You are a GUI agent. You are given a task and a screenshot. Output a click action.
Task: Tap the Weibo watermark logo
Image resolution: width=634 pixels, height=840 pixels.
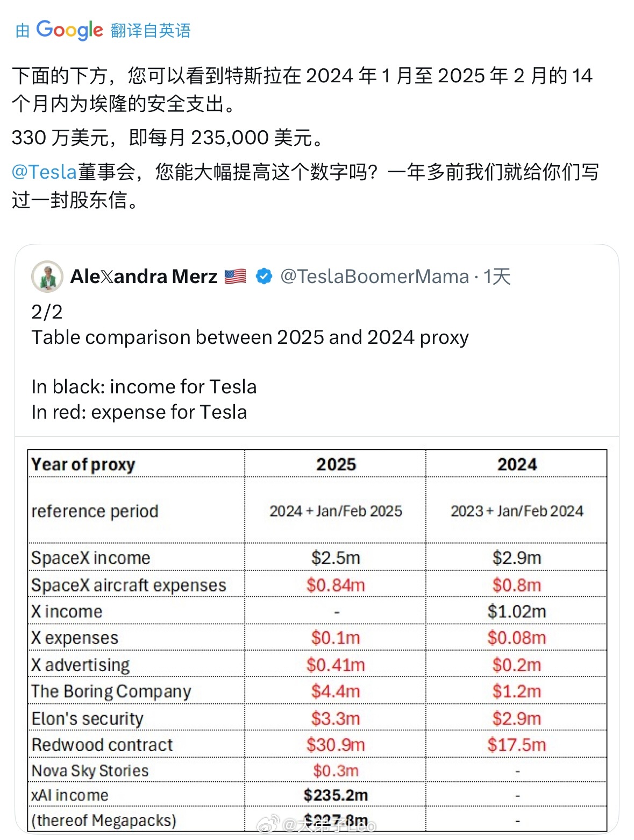pyautogui.click(x=268, y=823)
